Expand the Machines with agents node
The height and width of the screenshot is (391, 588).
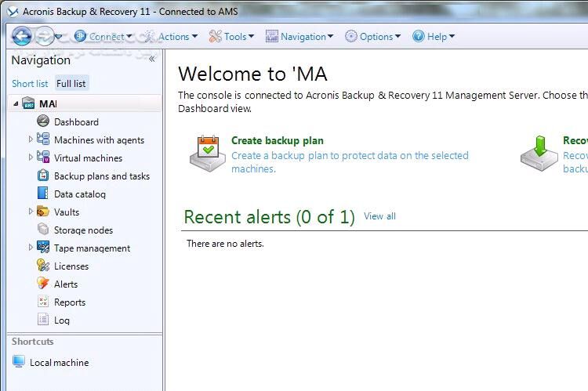click(x=31, y=139)
